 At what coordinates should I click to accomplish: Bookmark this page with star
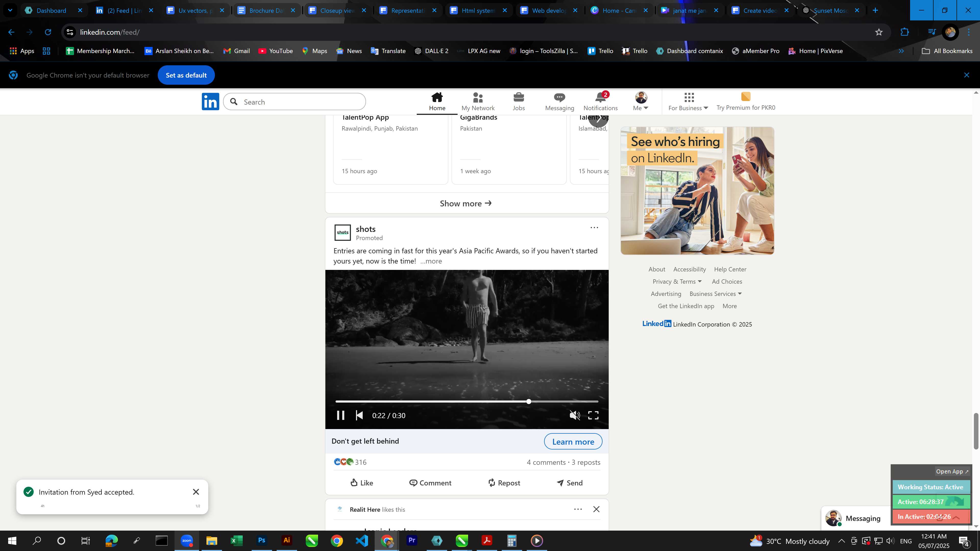tap(878, 32)
